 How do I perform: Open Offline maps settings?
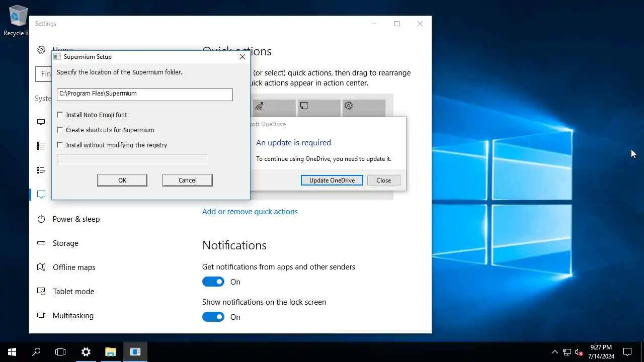pos(74,267)
